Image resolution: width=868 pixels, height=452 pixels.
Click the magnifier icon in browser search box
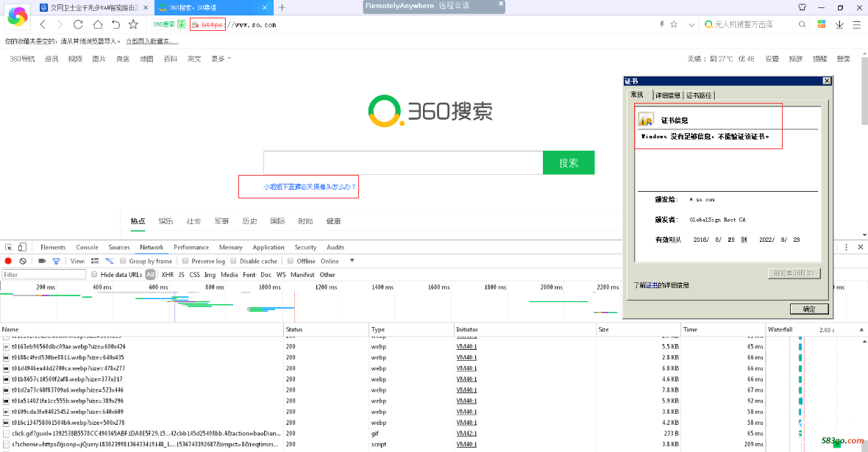802,24
